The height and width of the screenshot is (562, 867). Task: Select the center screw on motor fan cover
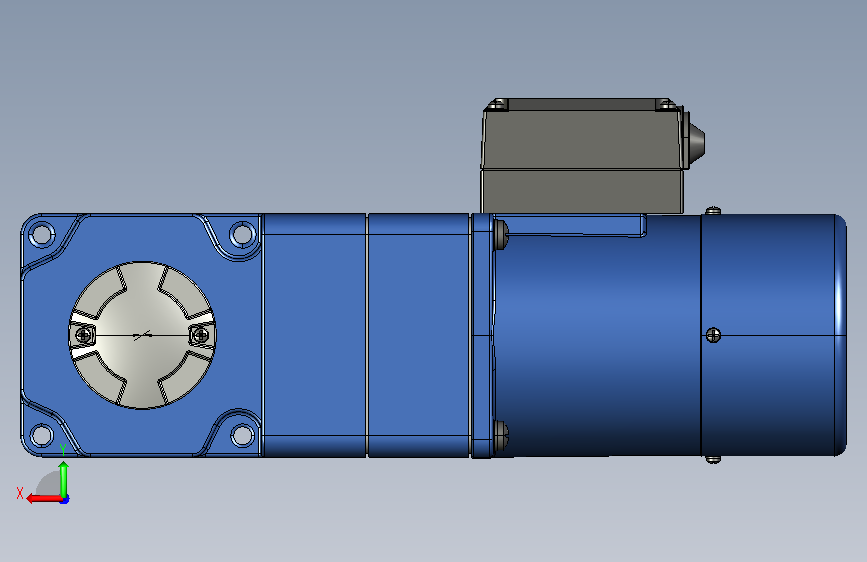(713, 335)
